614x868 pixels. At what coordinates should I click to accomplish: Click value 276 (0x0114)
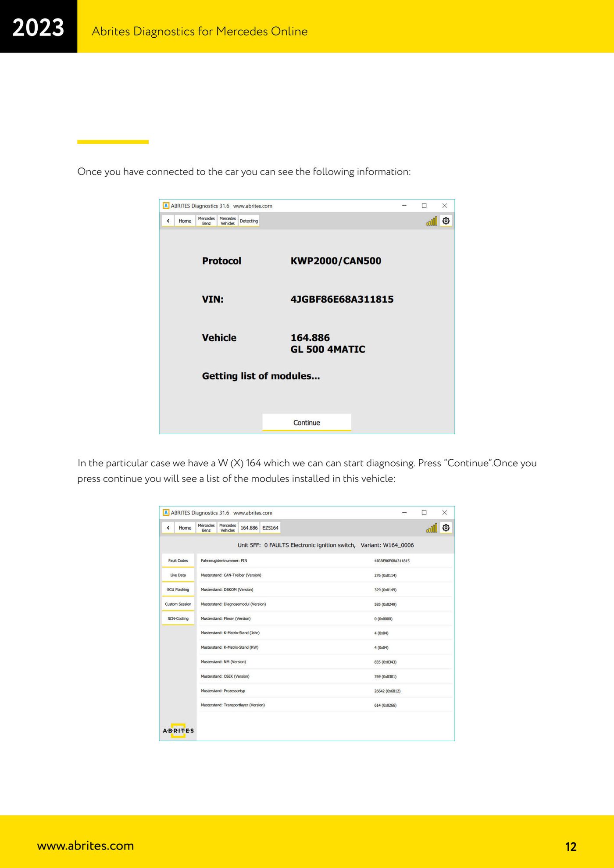tap(385, 575)
